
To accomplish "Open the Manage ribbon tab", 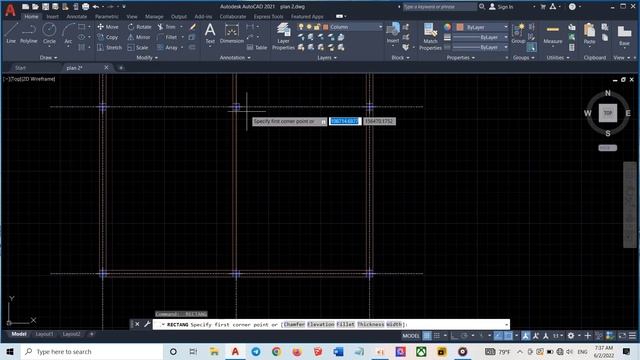I will coord(154,17).
